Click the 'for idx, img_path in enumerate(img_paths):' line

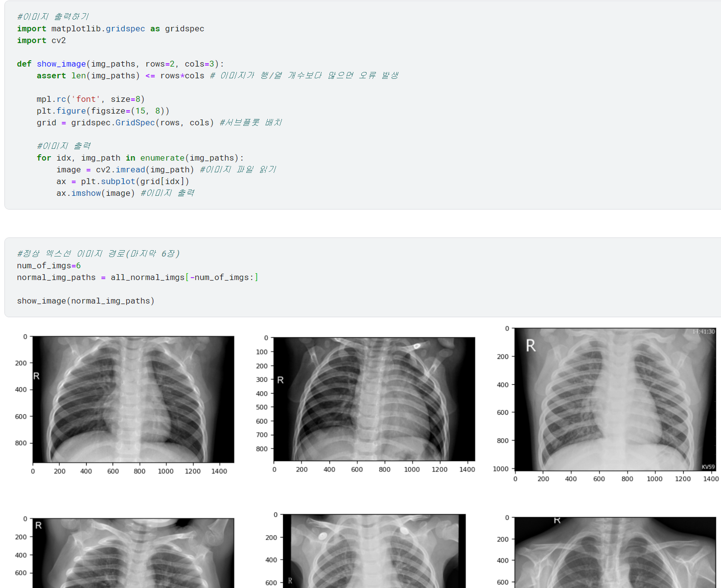[x=140, y=158]
